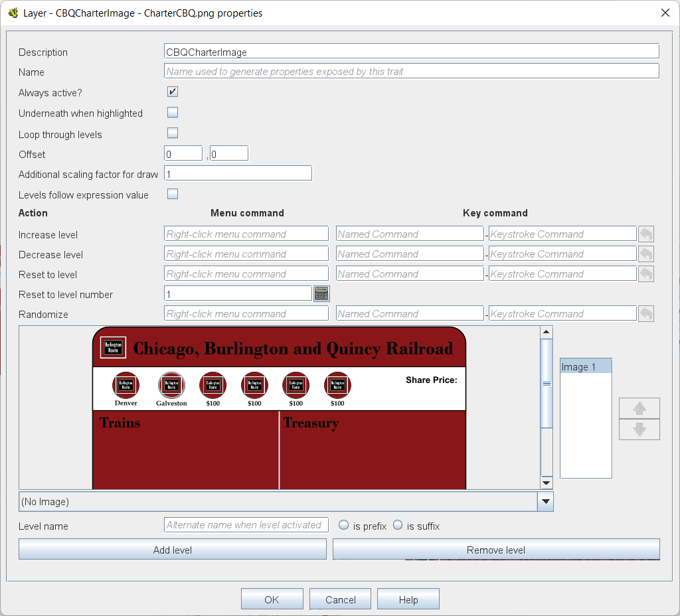Image resolution: width=680 pixels, height=616 pixels.
Task: Click the Add level button
Action: point(173,550)
